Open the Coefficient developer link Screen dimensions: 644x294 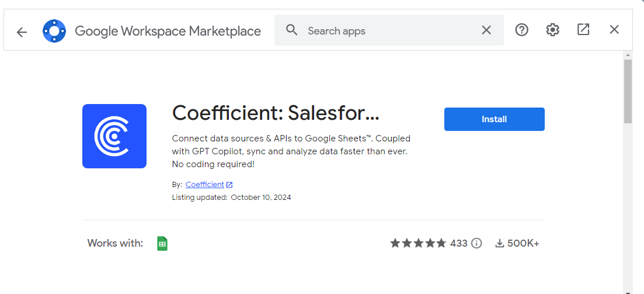[x=204, y=184]
